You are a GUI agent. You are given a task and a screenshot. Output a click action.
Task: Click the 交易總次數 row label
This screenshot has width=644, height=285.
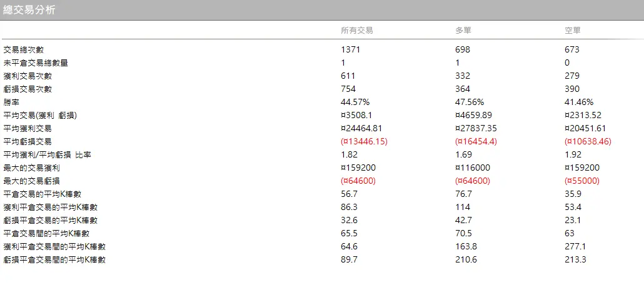pyautogui.click(x=24, y=49)
